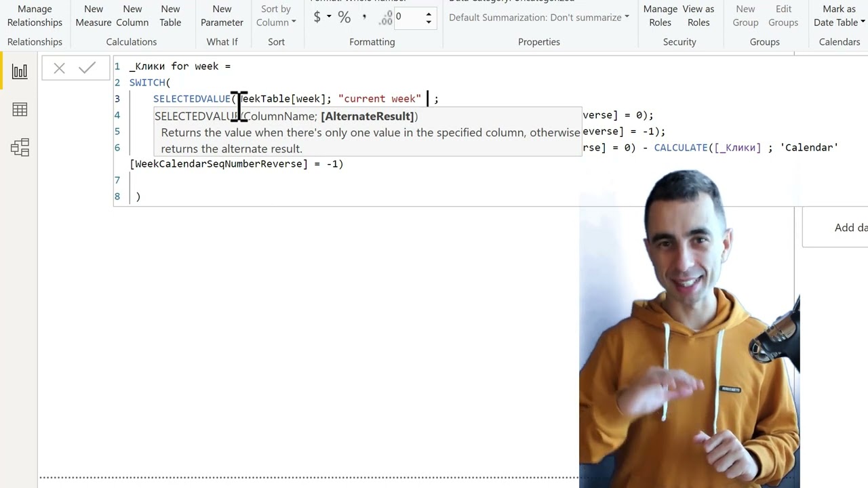Cancel the formula with the X icon
This screenshot has height=488, width=868.
pos(59,68)
